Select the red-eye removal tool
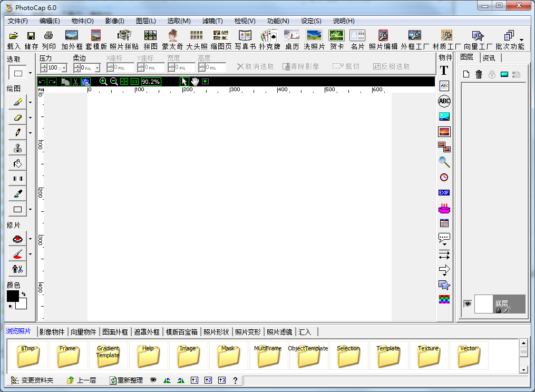Image resolution: width=535 pixels, height=392 pixels. coord(18,239)
